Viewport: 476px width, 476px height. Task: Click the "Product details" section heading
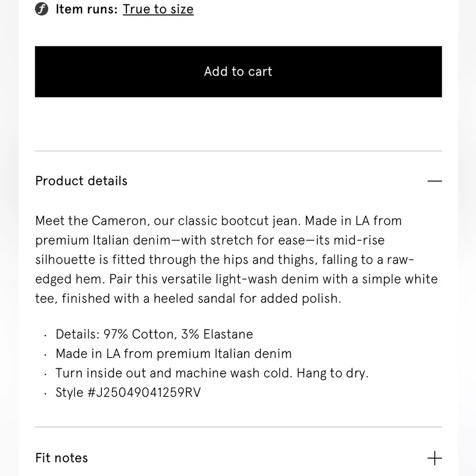point(81,181)
